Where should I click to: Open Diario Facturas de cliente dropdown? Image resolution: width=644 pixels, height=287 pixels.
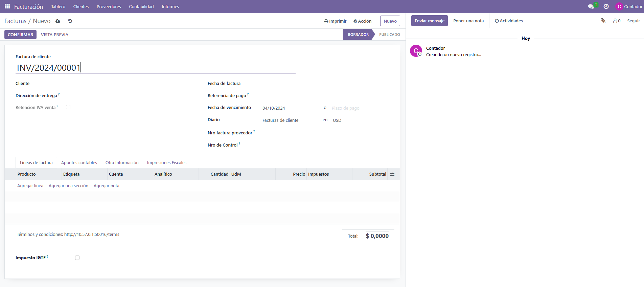290,120
